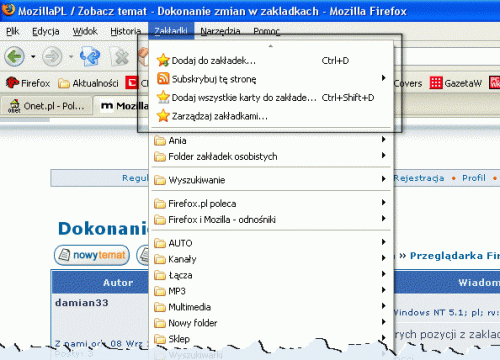Expand the Firefox.pl poleca folder
Image resolution: width=500 pixels, height=360 pixels.
click(271, 203)
